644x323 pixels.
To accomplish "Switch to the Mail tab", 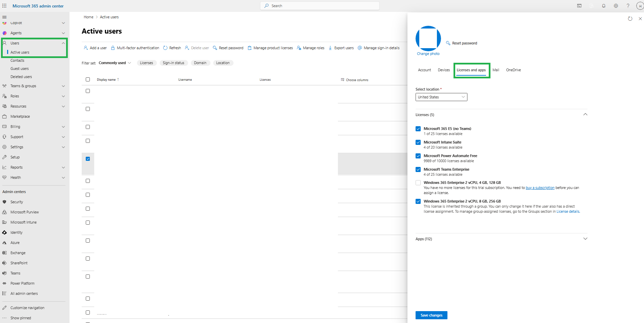I will (x=496, y=70).
